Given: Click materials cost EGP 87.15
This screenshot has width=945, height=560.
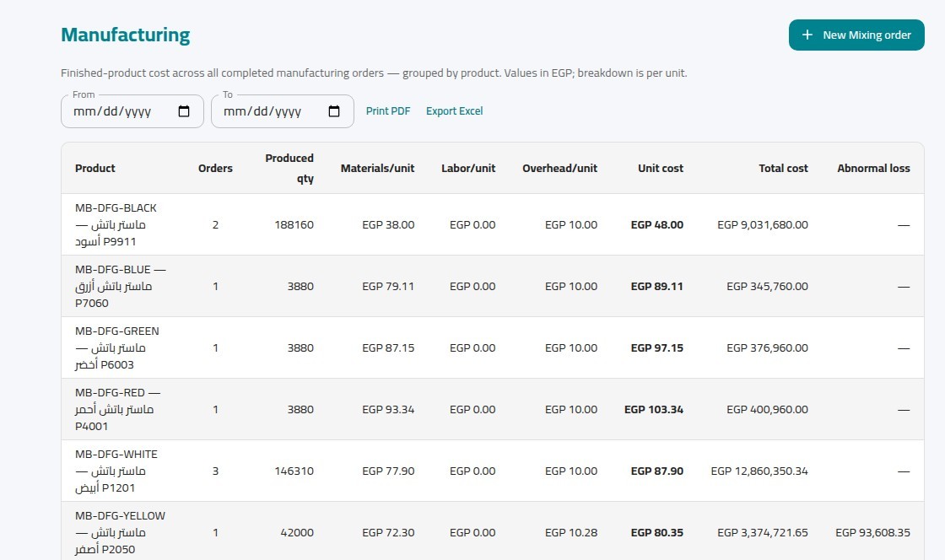Looking at the screenshot, I should tap(388, 347).
